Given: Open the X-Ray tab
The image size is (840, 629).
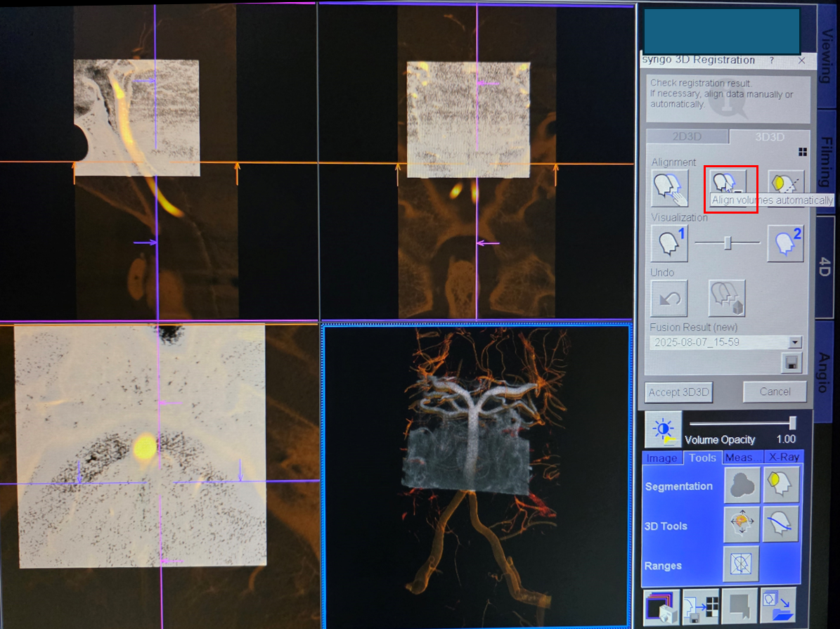Looking at the screenshot, I should 783,458.
